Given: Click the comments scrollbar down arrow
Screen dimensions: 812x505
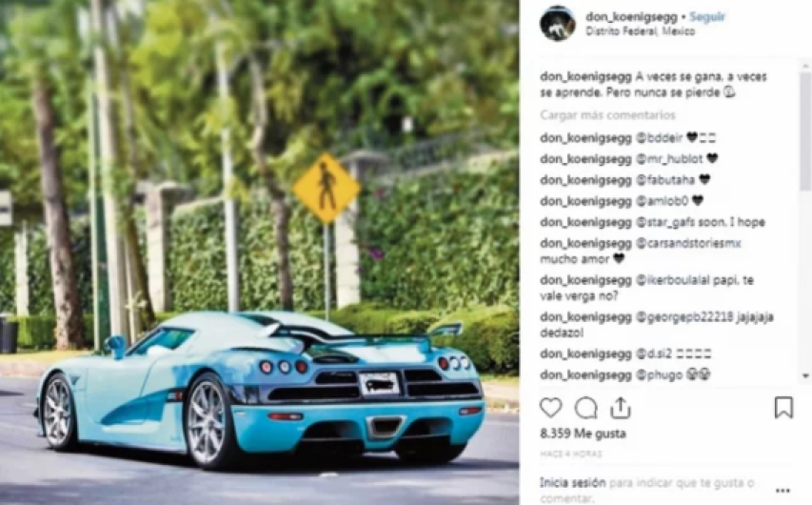Looking at the screenshot, I should coord(805,375).
